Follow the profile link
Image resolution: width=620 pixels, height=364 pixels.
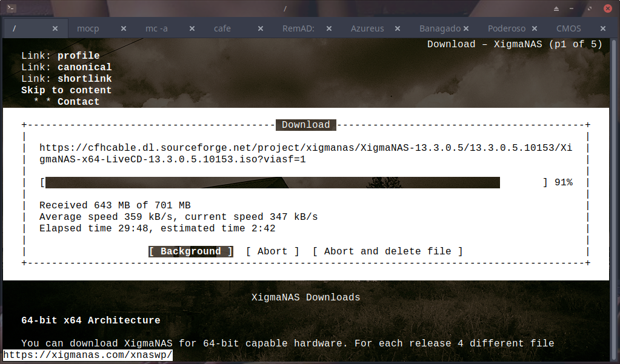coord(78,56)
